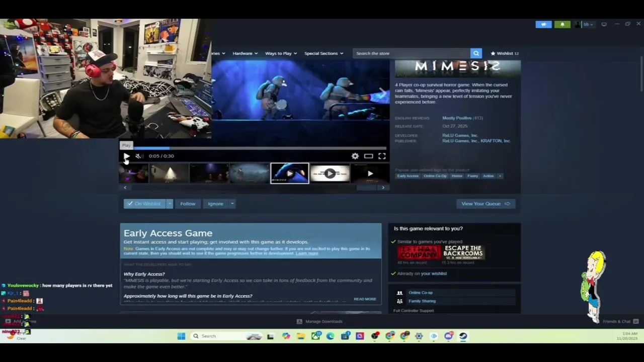Open the Early Access tag
Viewport: 644px width, 362px height.
[x=408, y=176]
